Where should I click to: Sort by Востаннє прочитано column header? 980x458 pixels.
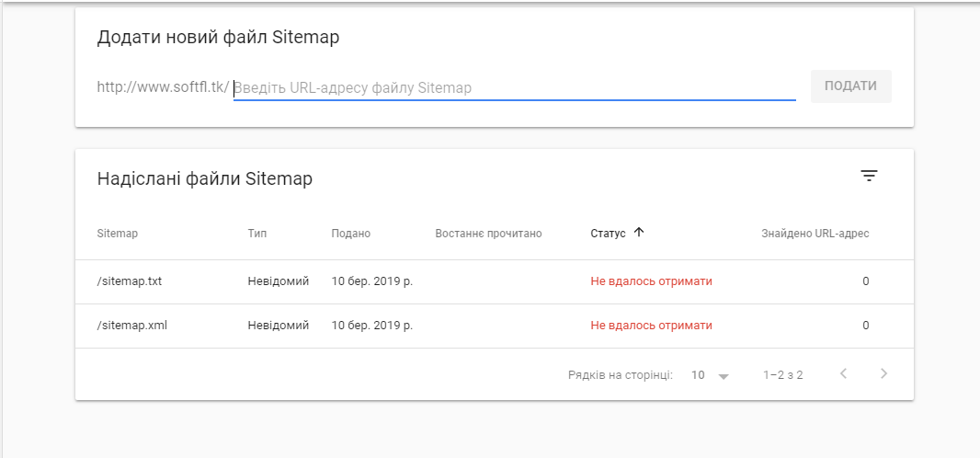(x=488, y=234)
